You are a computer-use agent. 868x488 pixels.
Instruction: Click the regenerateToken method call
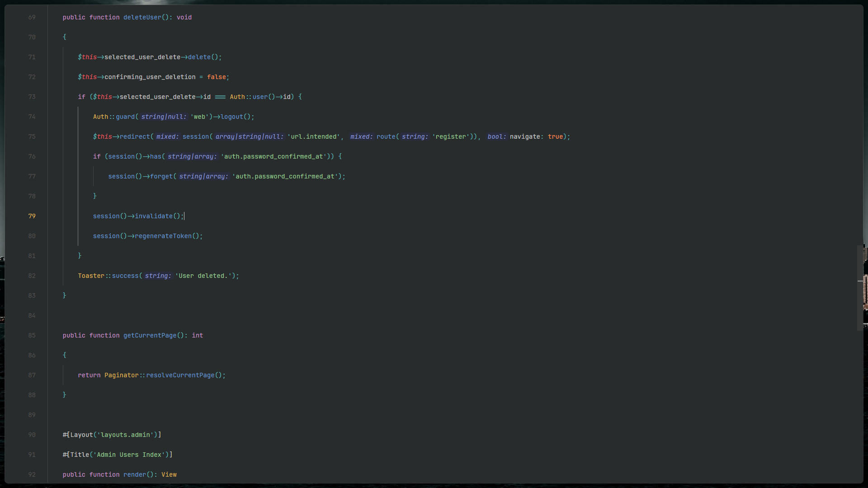(x=163, y=236)
